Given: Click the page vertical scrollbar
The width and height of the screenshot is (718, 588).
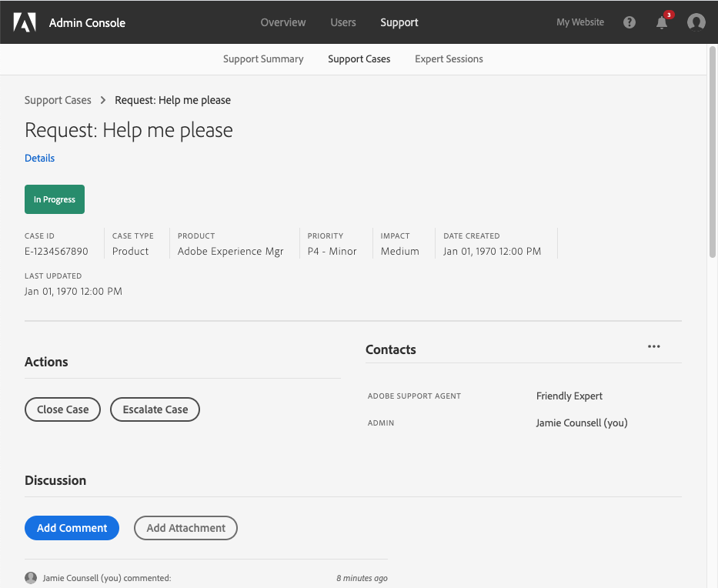Looking at the screenshot, I should [x=713, y=154].
